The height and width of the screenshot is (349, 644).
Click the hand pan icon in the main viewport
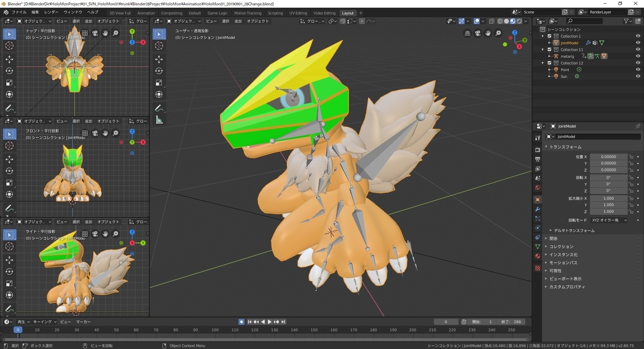tap(488, 33)
